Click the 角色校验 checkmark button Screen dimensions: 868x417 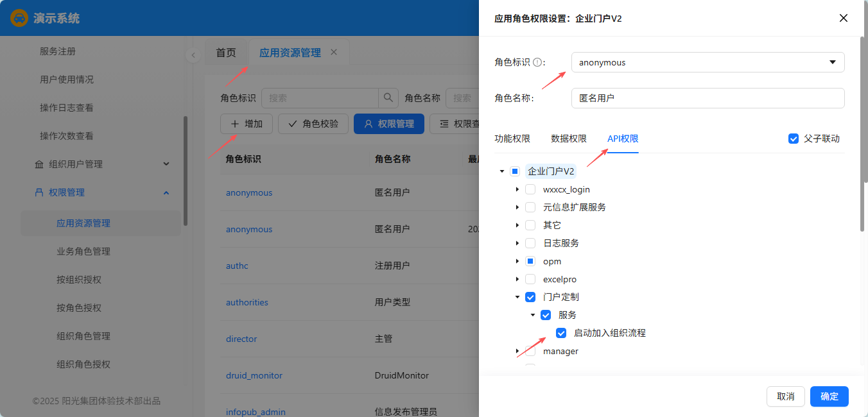coord(313,124)
